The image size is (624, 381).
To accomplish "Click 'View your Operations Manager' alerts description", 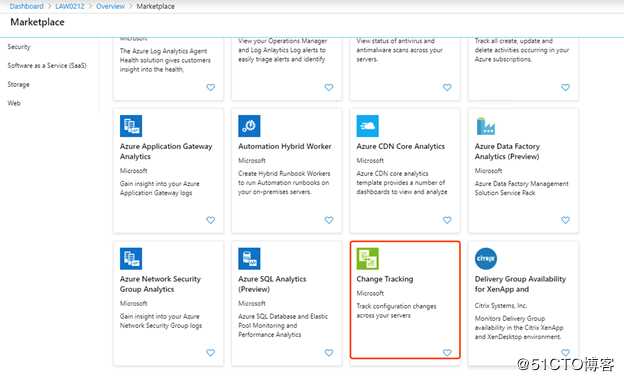I will point(283,50).
